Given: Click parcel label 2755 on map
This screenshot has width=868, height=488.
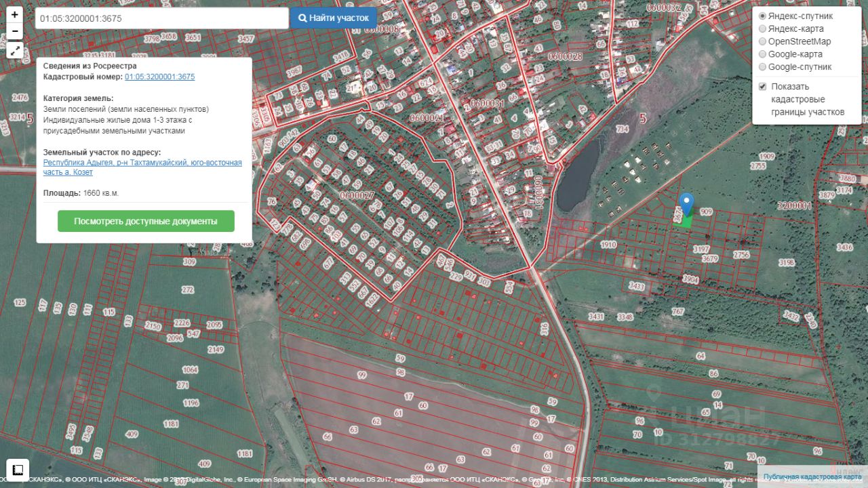Looking at the screenshot, I should (x=758, y=165).
